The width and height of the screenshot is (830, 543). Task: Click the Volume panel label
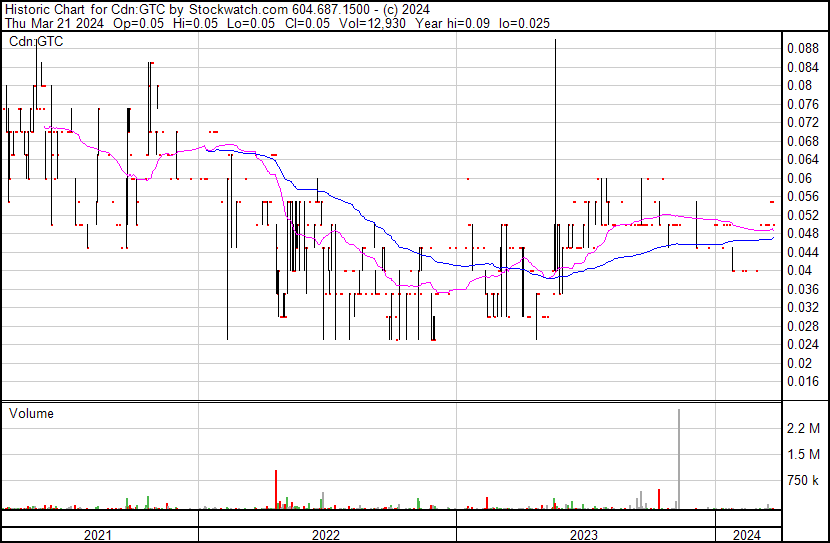point(31,414)
